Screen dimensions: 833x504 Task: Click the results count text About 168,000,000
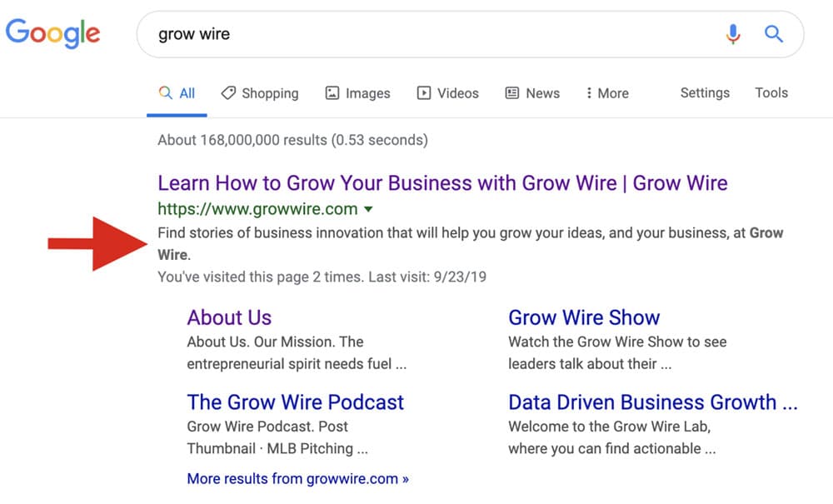click(x=292, y=140)
